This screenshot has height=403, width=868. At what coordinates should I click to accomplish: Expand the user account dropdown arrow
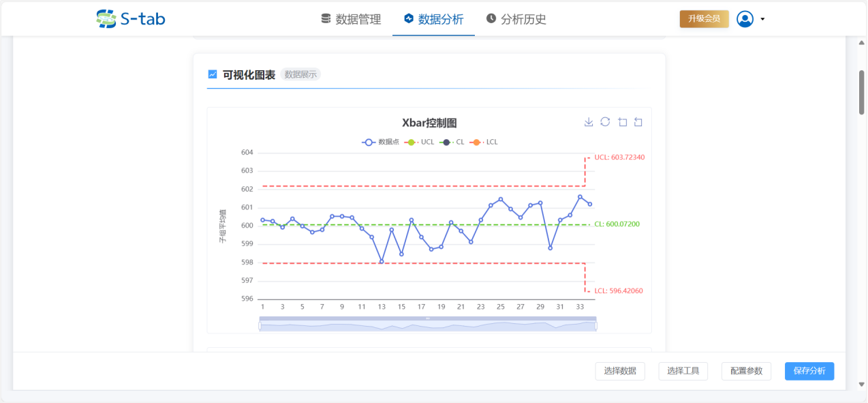pos(762,19)
